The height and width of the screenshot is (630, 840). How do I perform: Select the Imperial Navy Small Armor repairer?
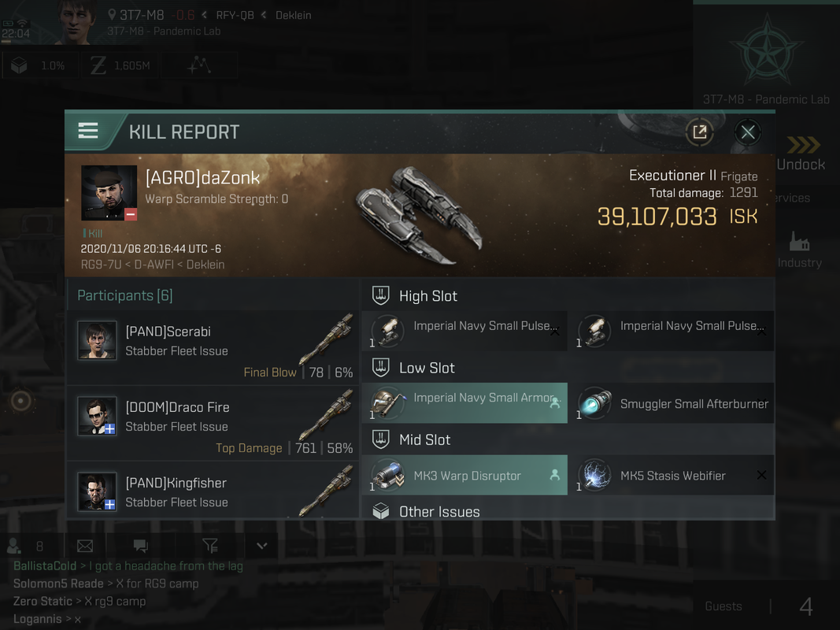click(x=464, y=403)
